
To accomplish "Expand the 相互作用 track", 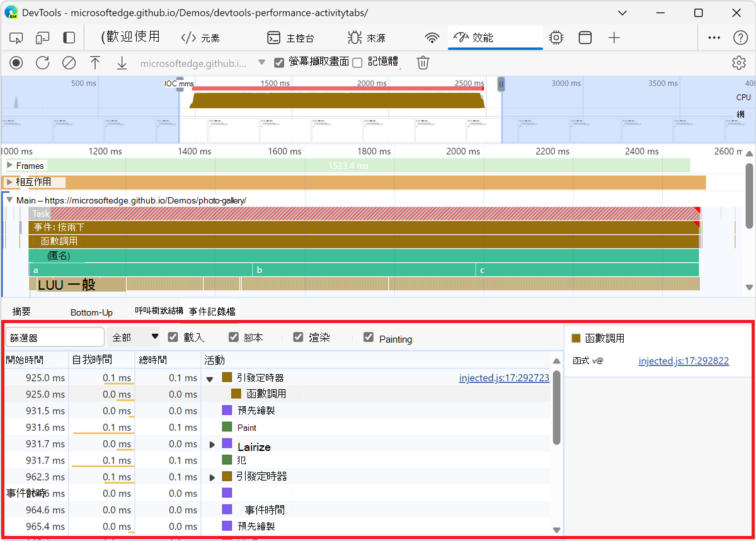I will pyautogui.click(x=9, y=182).
